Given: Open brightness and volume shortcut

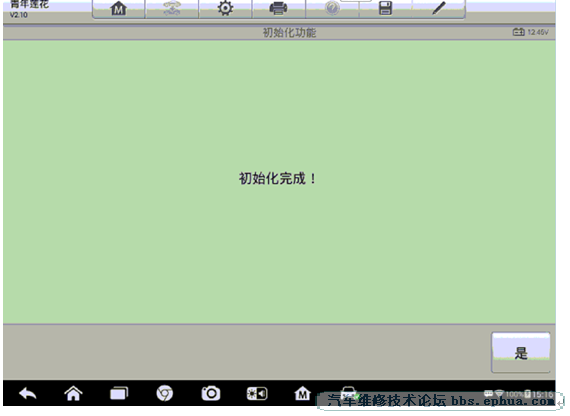Looking at the screenshot, I should pos(257,393).
